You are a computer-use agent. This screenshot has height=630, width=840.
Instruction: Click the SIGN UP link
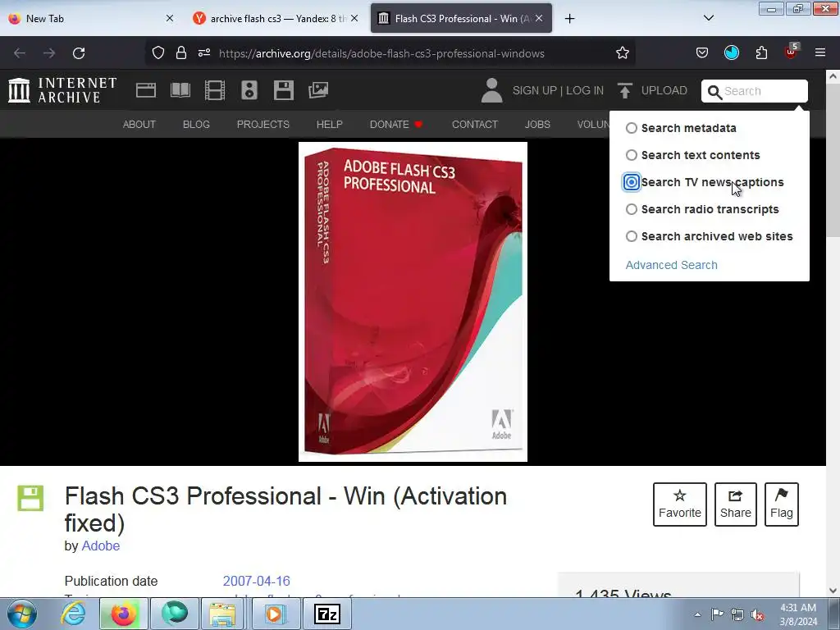tap(535, 90)
